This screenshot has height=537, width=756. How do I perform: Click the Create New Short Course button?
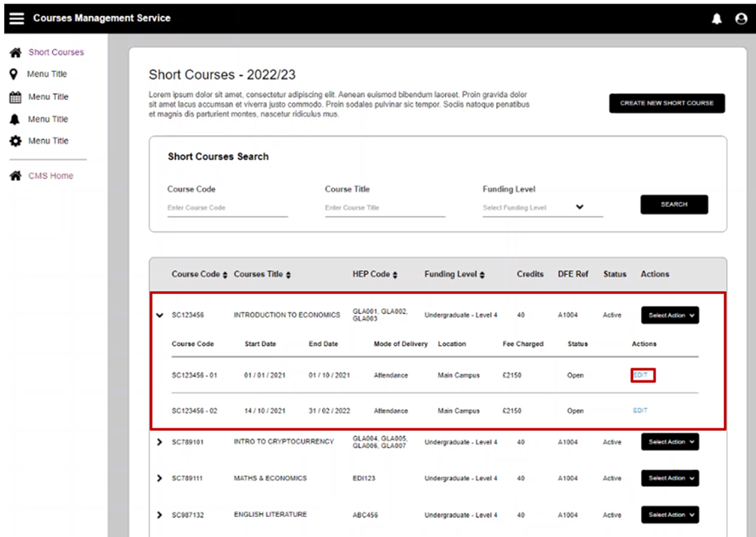point(666,103)
